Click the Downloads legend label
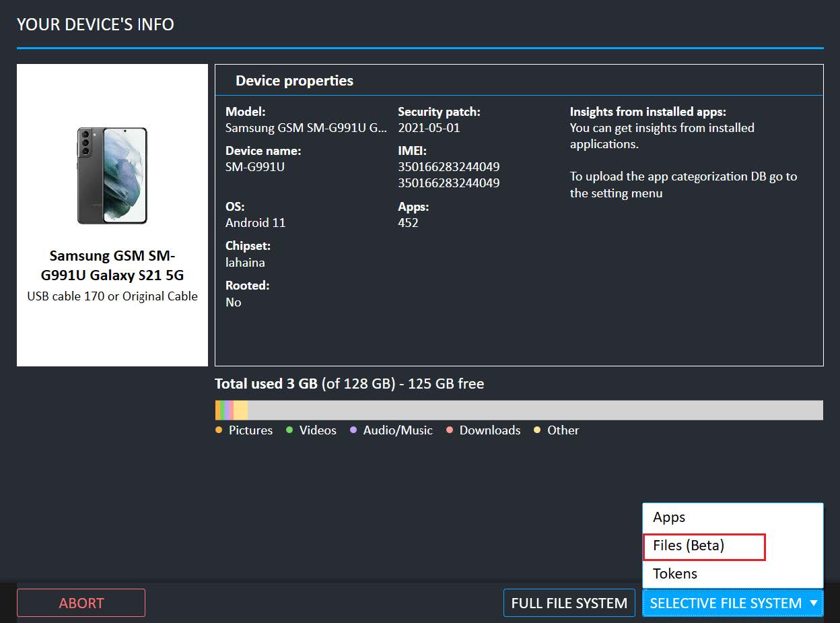 click(490, 430)
